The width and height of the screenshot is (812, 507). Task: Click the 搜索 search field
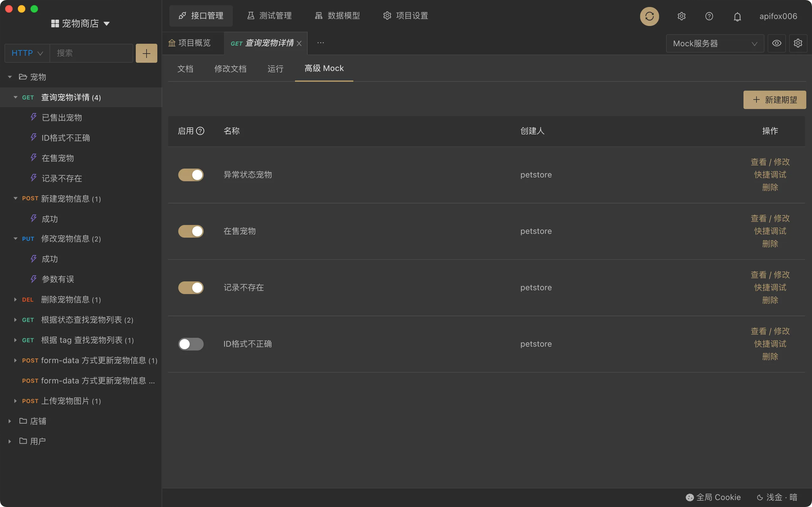91,53
